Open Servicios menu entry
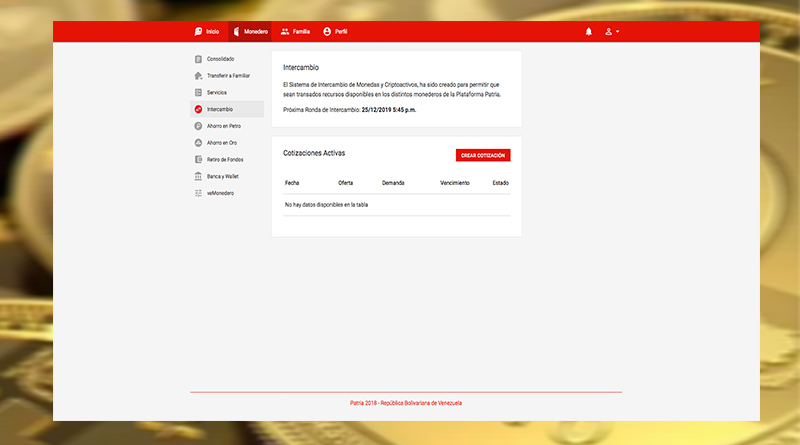 227,92
